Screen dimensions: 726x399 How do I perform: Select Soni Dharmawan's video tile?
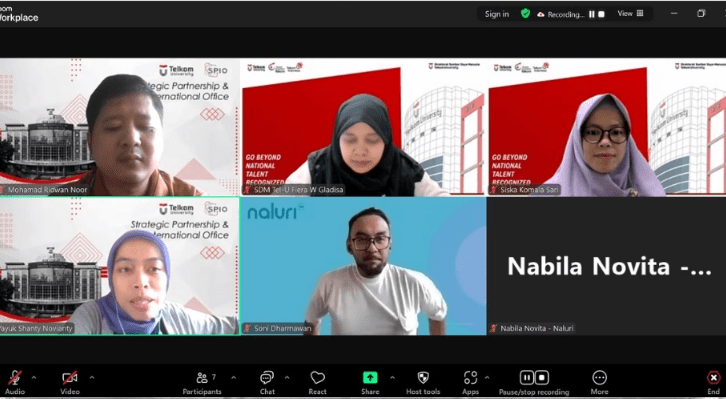click(x=363, y=266)
